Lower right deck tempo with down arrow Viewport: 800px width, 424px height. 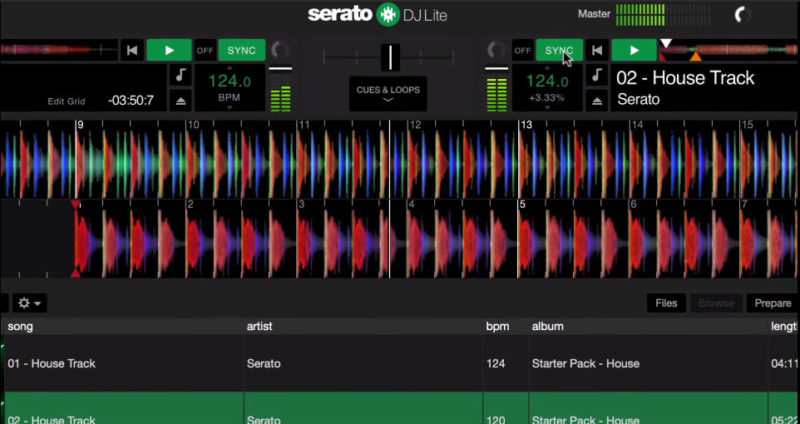(x=547, y=108)
